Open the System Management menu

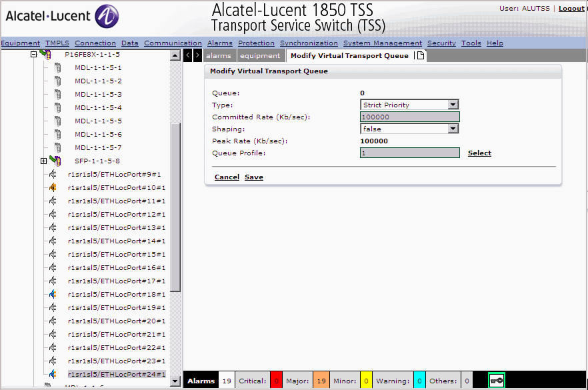coord(383,43)
